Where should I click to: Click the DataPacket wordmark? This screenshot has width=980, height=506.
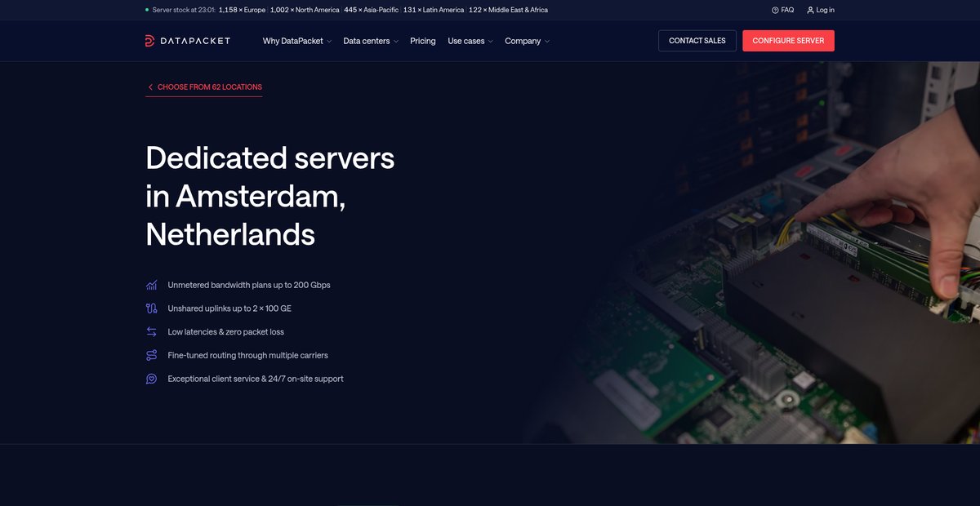click(194, 41)
